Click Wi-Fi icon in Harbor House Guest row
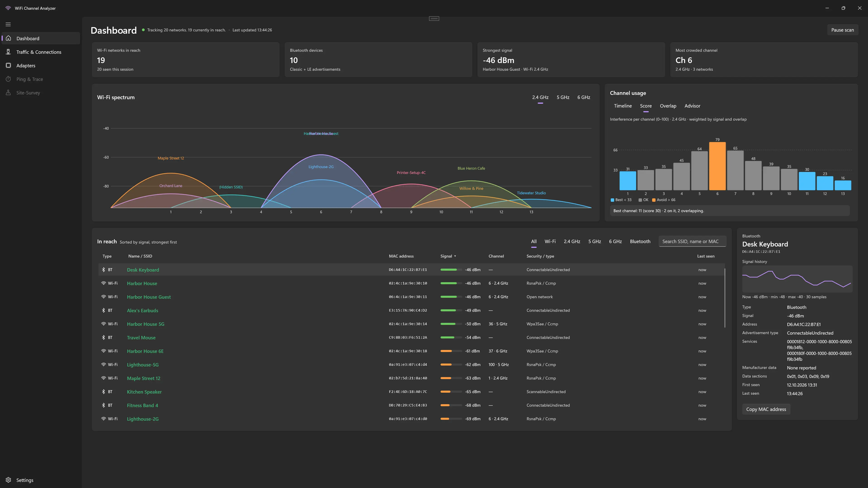This screenshot has width=868, height=488. pyautogui.click(x=104, y=297)
